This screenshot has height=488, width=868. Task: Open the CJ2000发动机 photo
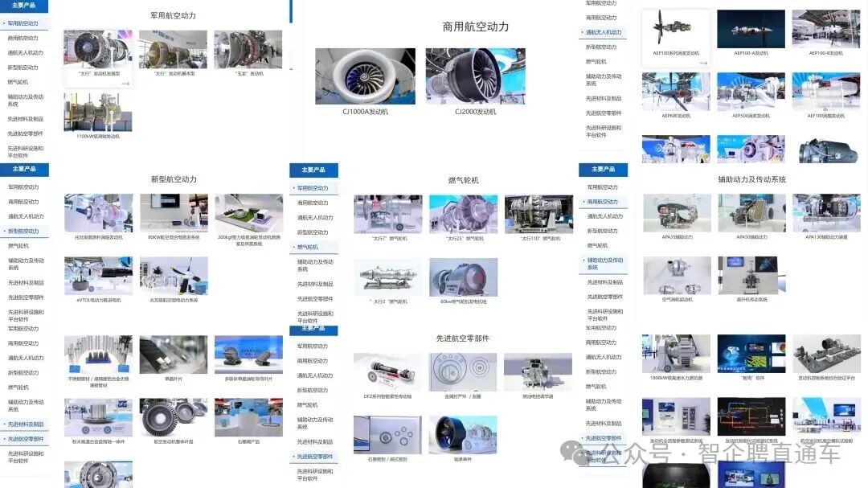click(x=476, y=76)
